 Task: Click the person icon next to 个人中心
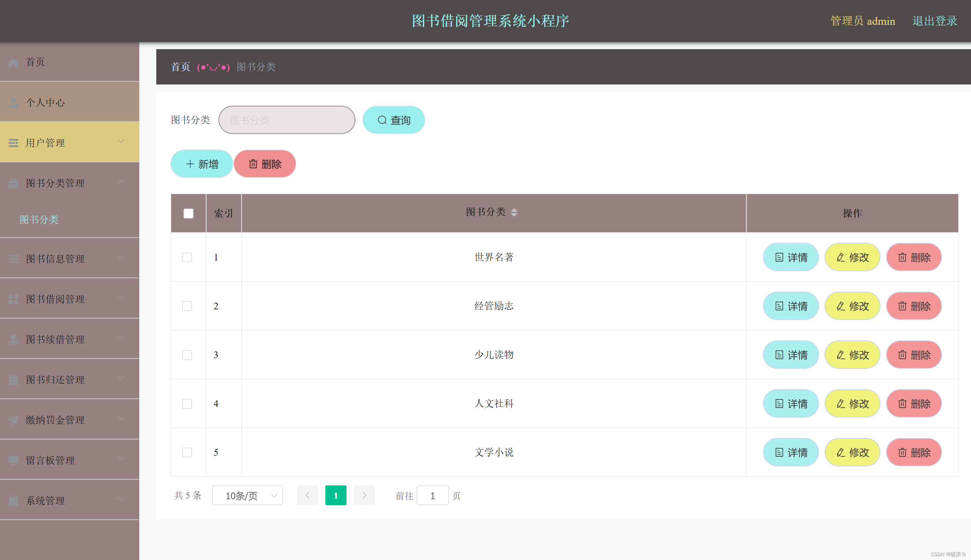(13, 102)
